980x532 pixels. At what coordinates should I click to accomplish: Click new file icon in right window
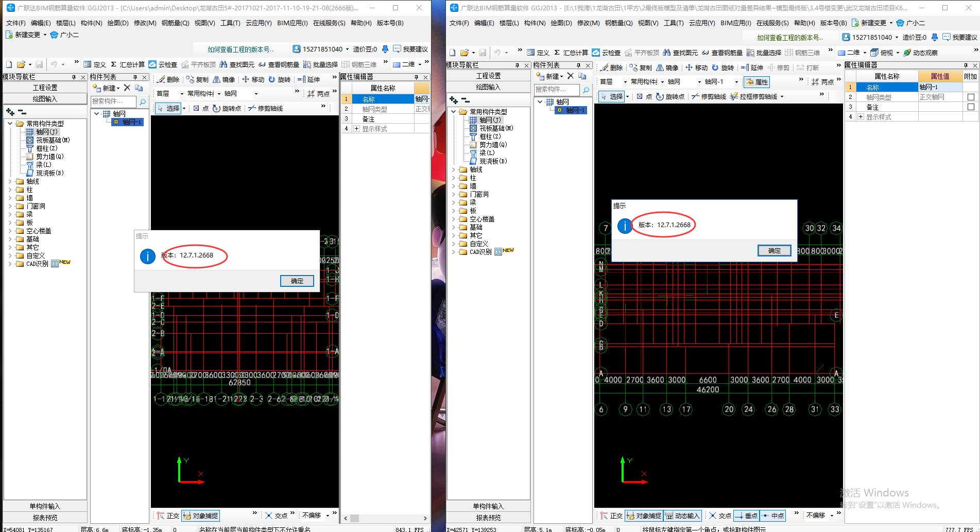[452, 53]
